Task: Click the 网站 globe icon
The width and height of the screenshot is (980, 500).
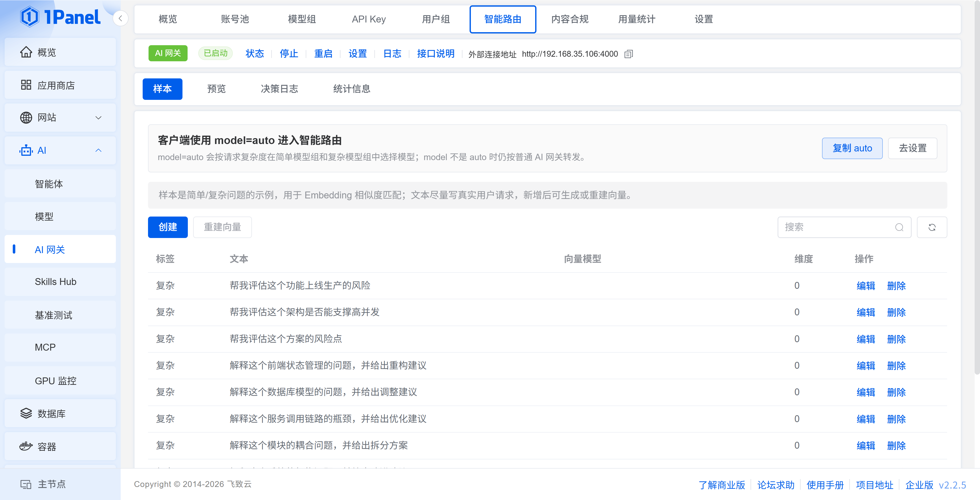Action: point(26,118)
